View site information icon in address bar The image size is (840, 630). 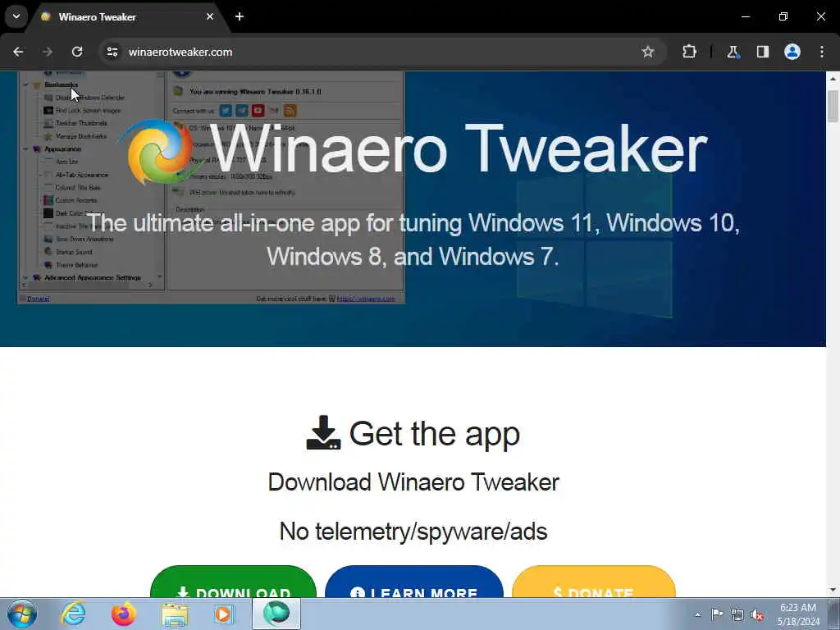point(112,52)
